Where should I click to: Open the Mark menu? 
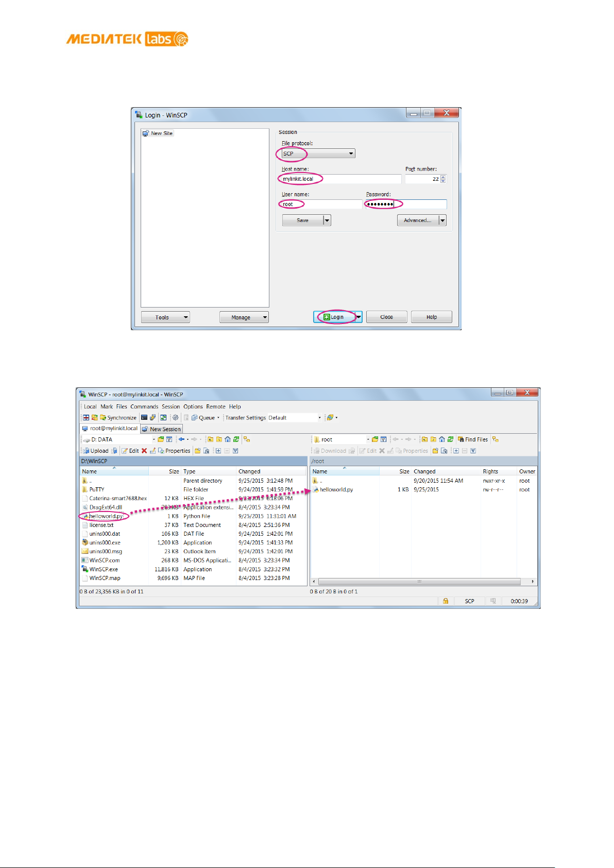pos(107,406)
